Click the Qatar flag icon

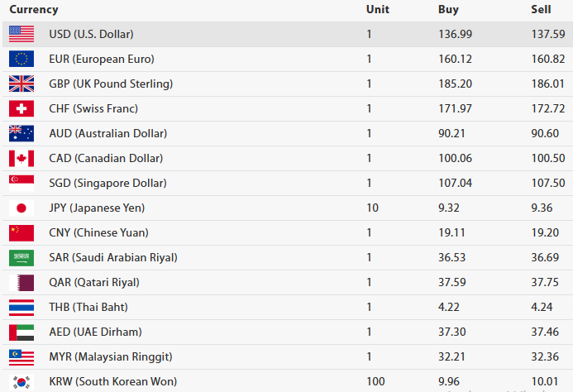21,282
